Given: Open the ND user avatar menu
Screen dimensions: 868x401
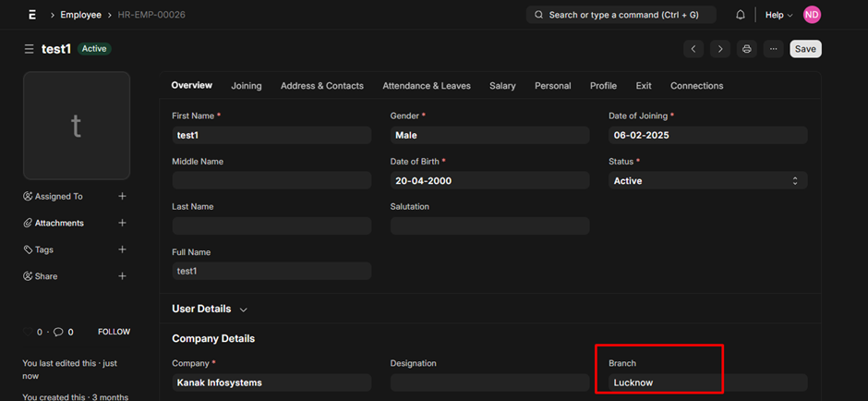Looking at the screenshot, I should point(812,15).
